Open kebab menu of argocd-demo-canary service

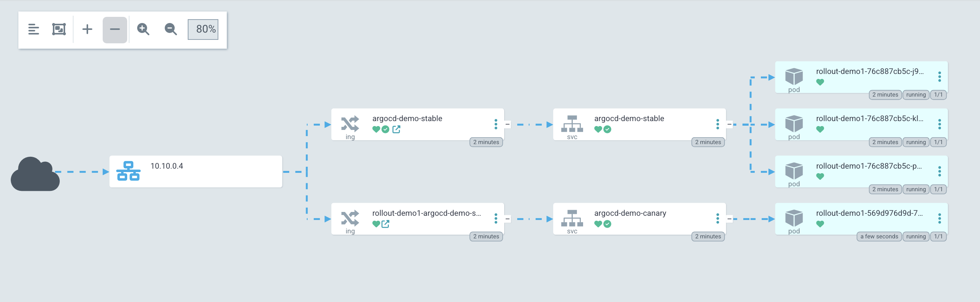[718, 218]
